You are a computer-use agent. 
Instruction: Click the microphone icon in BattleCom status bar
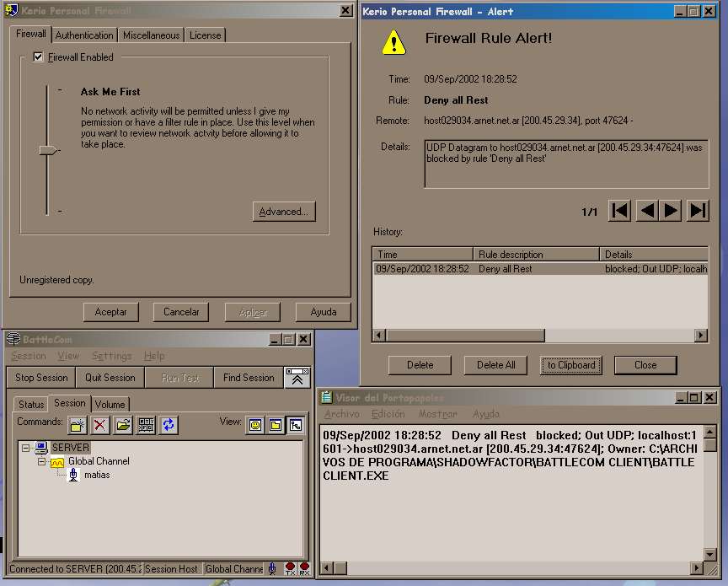click(272, 568)
